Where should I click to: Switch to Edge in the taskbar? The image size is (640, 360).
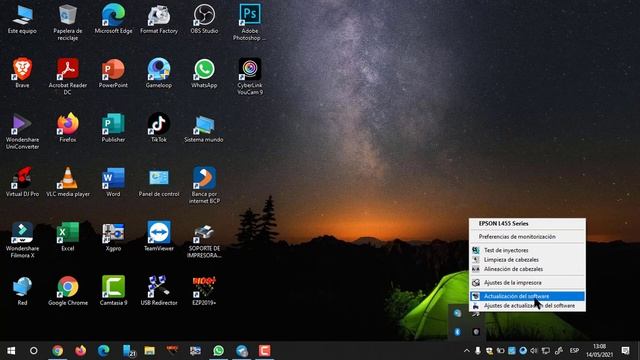(104, 351)
